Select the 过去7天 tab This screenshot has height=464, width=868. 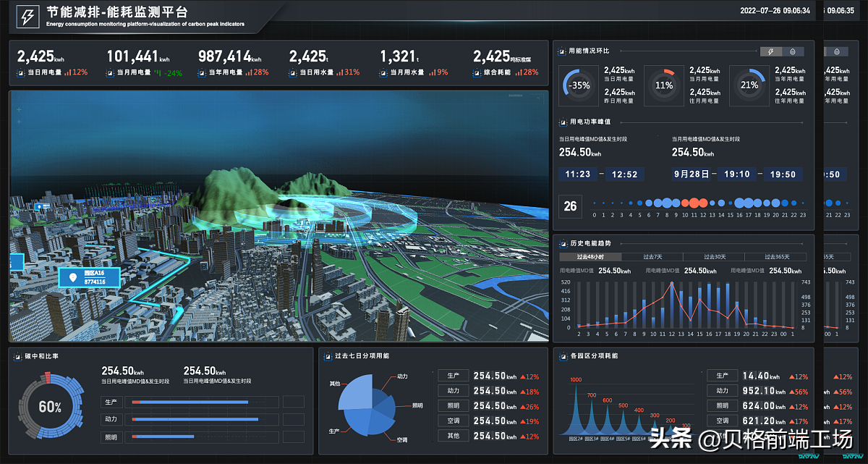click(x=652, y=257)
